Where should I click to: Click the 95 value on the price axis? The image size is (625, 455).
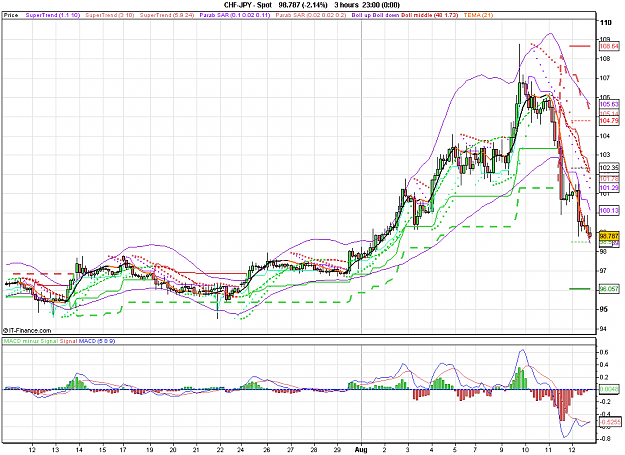(x=603, y=309)
